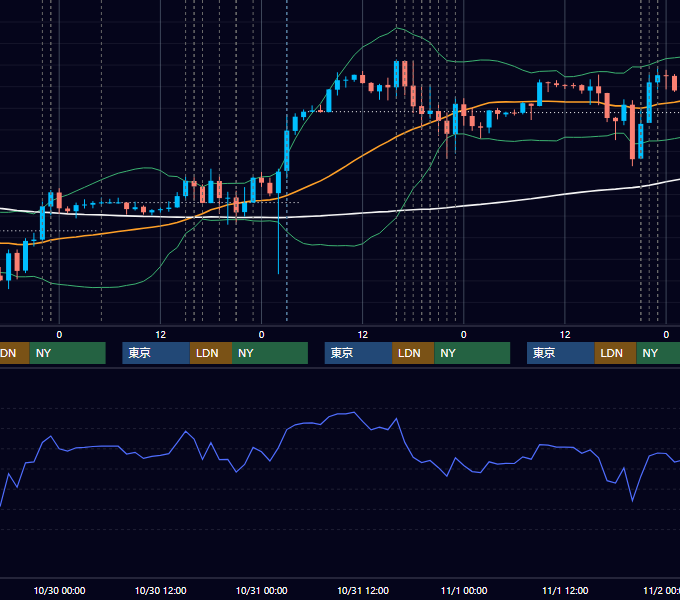Click the hour label 0 above 11/1 00:00

464,335
